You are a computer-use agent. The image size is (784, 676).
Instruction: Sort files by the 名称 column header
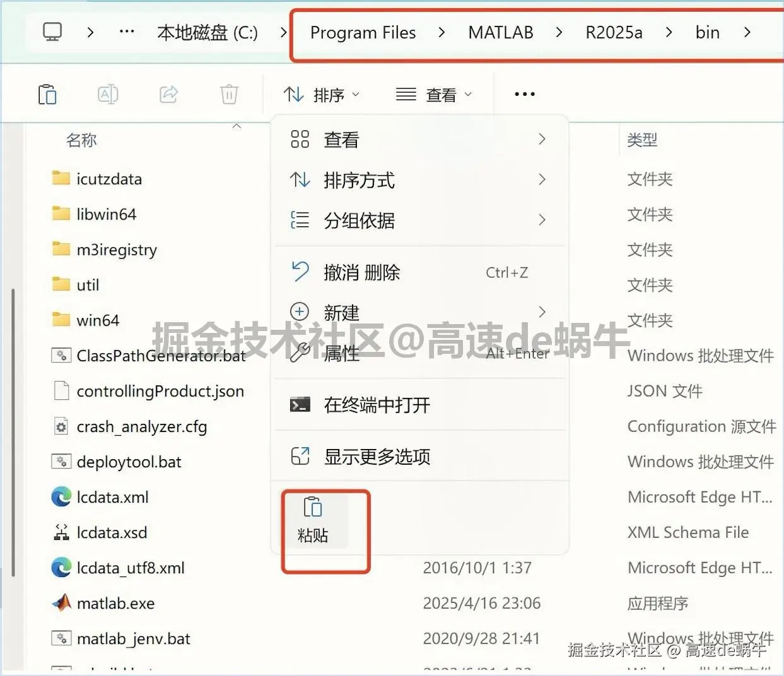pyautogui.click(x=81, y=139)
